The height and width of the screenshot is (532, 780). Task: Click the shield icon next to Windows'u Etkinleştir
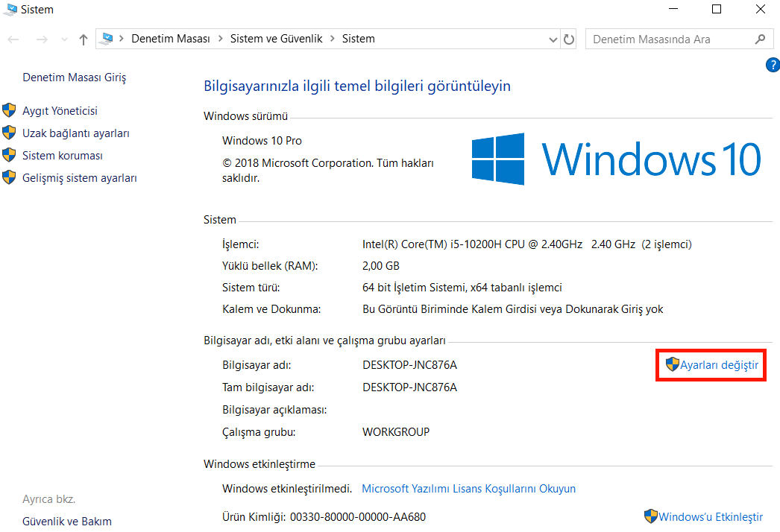pos(651,516)
